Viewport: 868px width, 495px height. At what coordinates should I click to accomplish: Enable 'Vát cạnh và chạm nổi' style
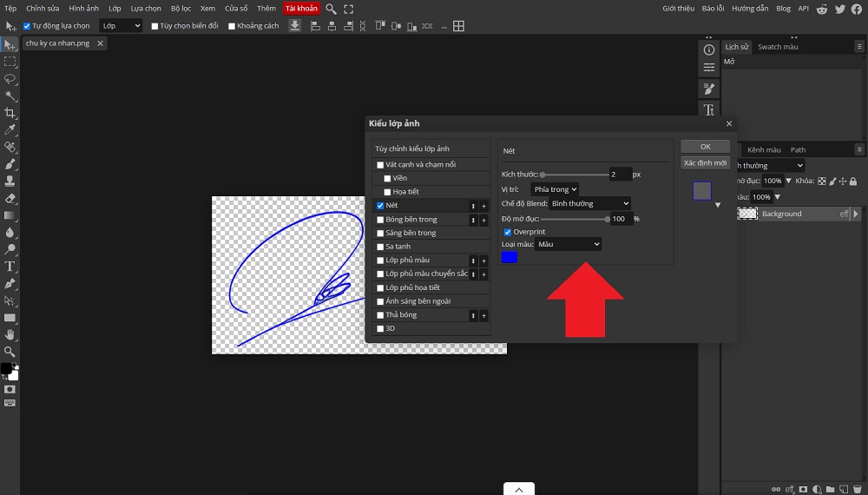[380, 165]
